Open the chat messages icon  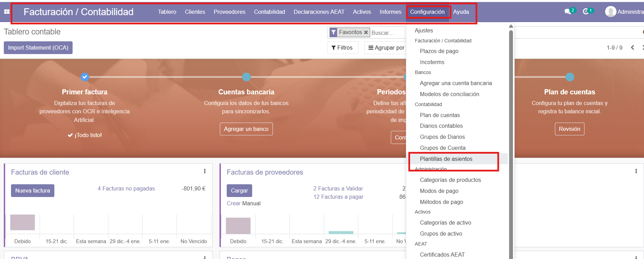pyautogui.click(x=568, y=12)
